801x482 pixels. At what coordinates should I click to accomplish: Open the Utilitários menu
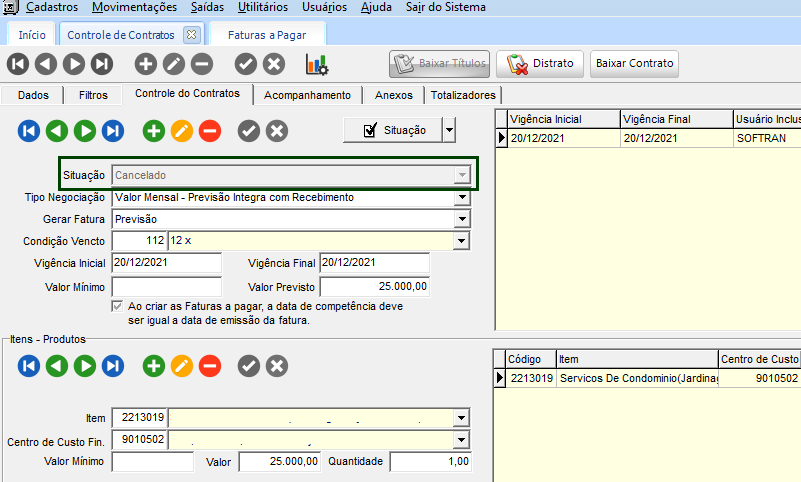(x=263, y=7)
